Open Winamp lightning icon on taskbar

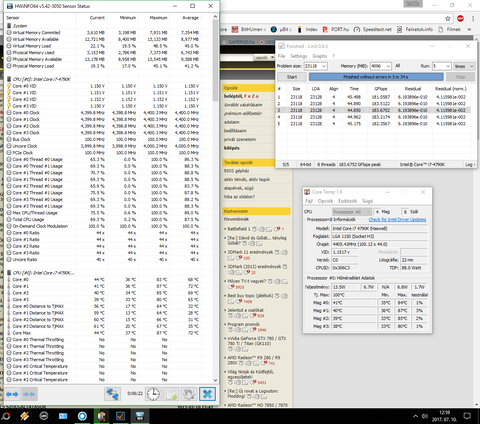[x=25, y=416]
